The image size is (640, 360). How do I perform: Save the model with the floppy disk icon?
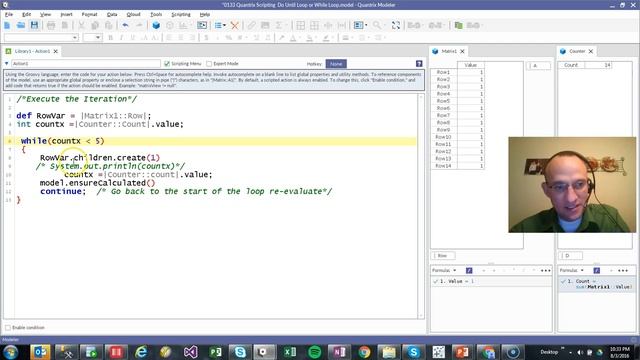[x=34, y=25]
